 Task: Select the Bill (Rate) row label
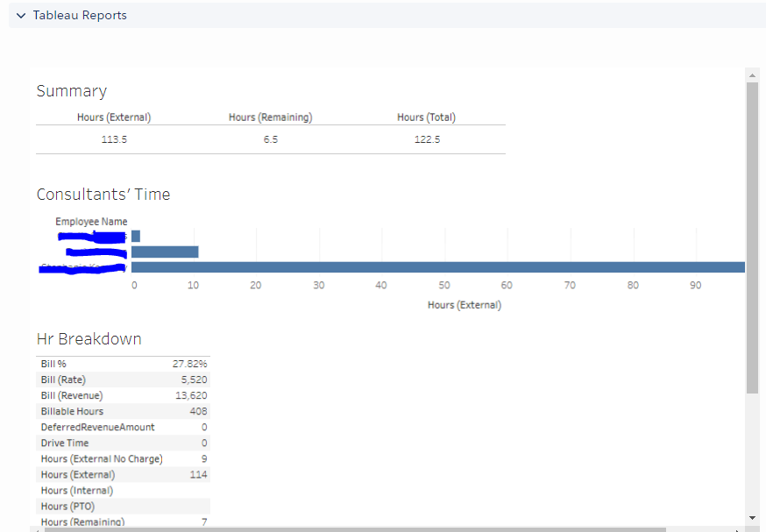(x=63, y=379)
